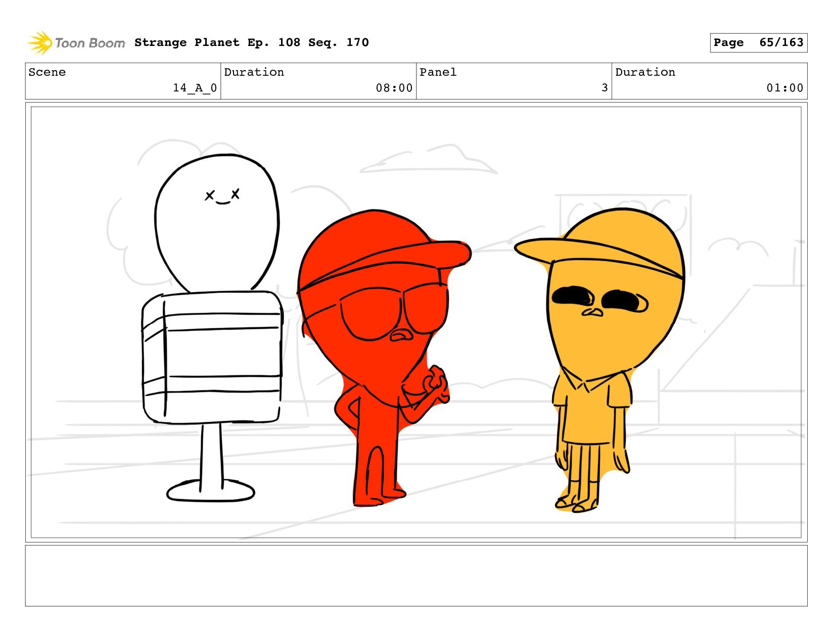Screen dimensions: 834x644
Task: Click the Toon Boom starburst logo icon
Action: pyautogui.click(x=39, y=42)
